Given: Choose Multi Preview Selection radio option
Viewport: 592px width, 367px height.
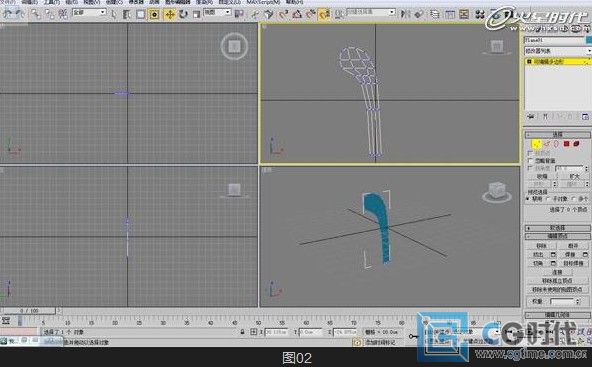Looking at the screenshot, I should tap(574, 199).
